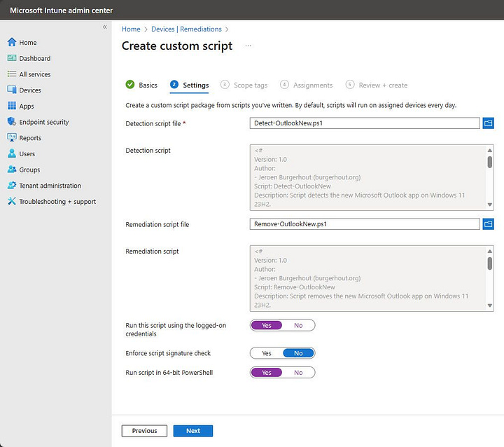
Task: Open Dashboard from the sidebar menu
Action: pos(35,58)
